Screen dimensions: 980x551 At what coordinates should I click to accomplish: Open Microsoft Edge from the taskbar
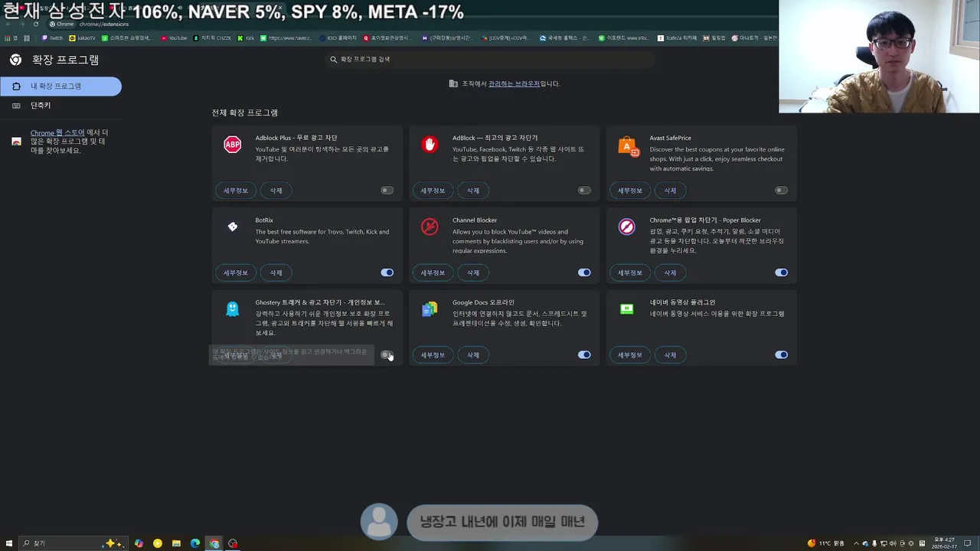point(195,543)
